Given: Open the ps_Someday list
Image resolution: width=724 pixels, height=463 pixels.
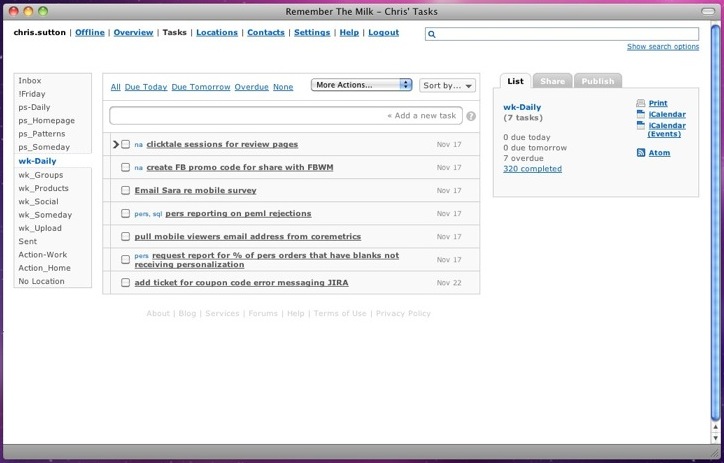Looking at the screenshot, I should click(x=44, y=147).
